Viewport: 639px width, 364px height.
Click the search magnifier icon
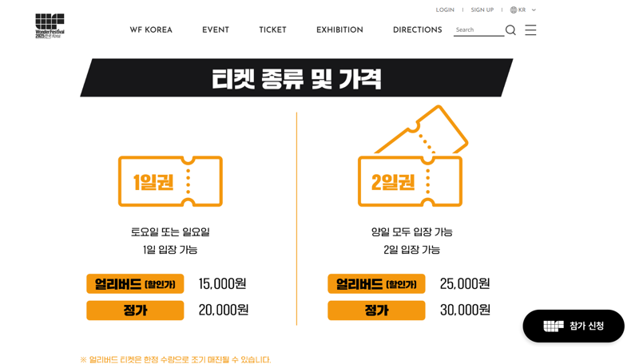coord(510,30)
